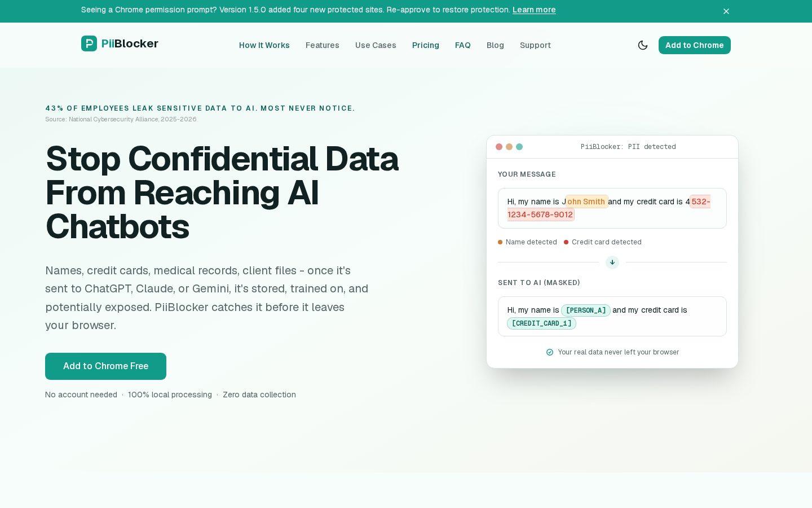This screenshot has width=812, height=508.
Task: Click the SENT TO AI (MASKED) heading
Action: (x=539, y=283)
